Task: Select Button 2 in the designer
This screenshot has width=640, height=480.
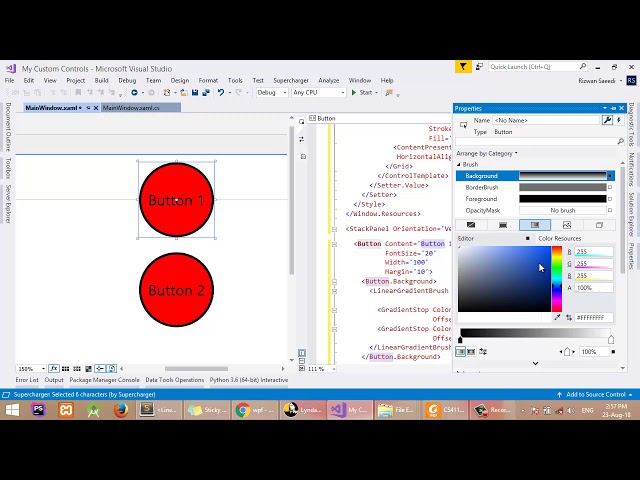Action: 176,290
